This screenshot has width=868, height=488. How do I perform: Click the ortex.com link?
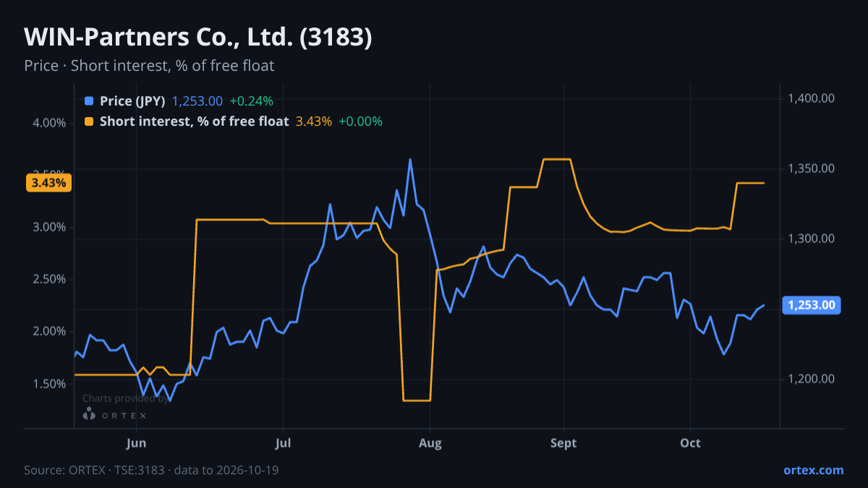click(813, 470)
